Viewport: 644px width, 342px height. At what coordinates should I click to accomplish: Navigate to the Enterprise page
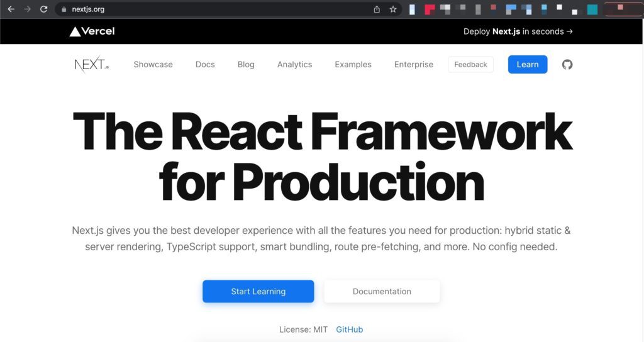point(413,65)
